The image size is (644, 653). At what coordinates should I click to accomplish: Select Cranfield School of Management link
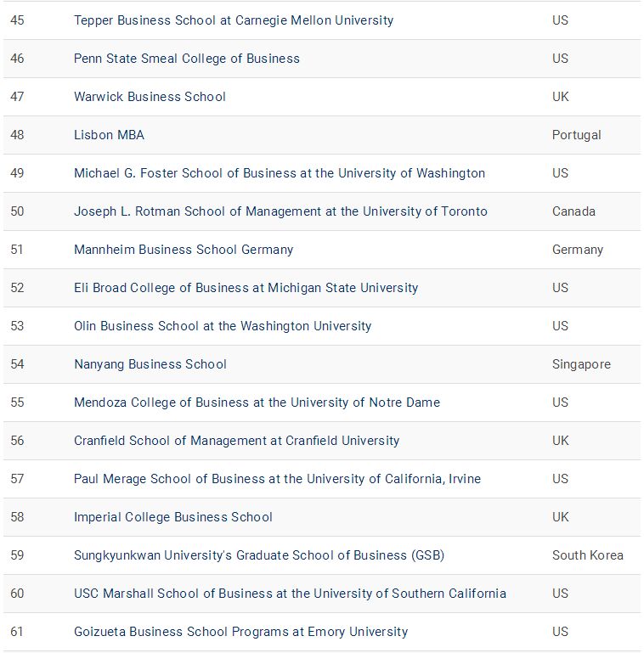tap(236, 441)
